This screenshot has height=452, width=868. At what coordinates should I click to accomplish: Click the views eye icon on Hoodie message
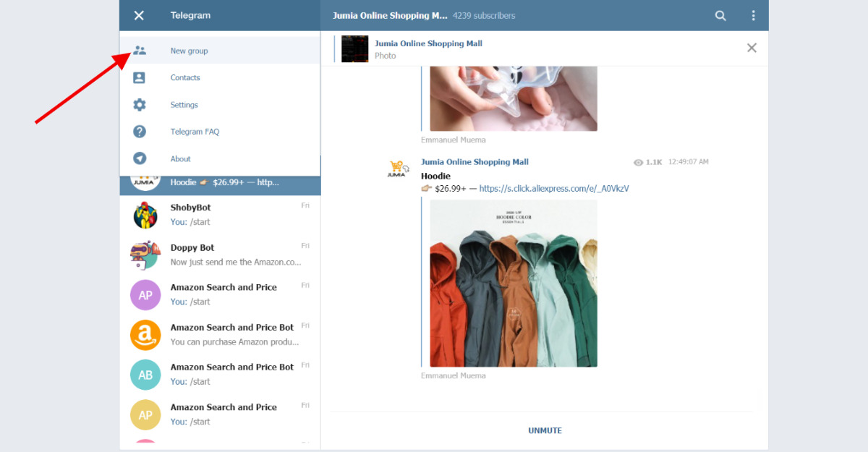[x=638, y=163]
